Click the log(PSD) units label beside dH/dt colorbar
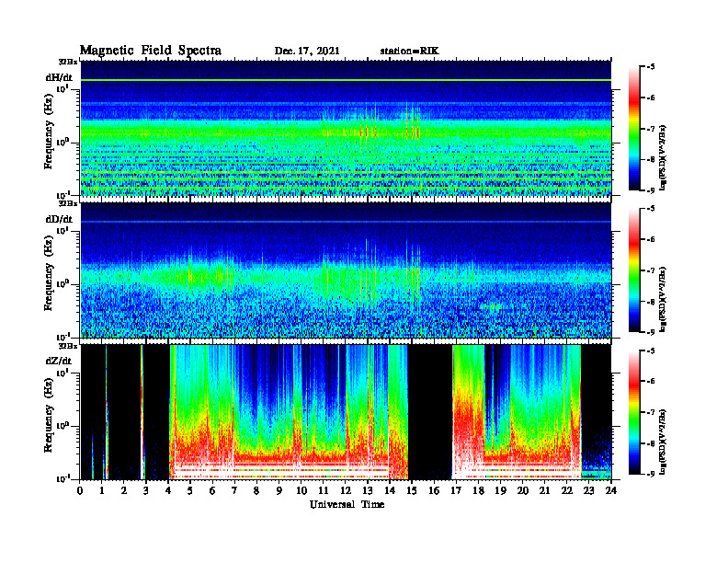The image size is (728, 563). point(663,157)
